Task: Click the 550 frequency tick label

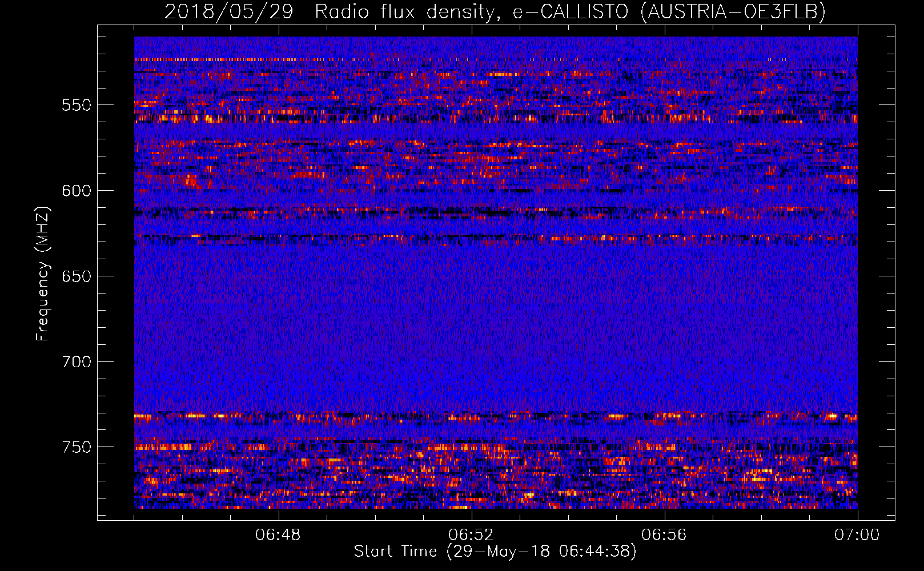Action: [x=77, y=105]
